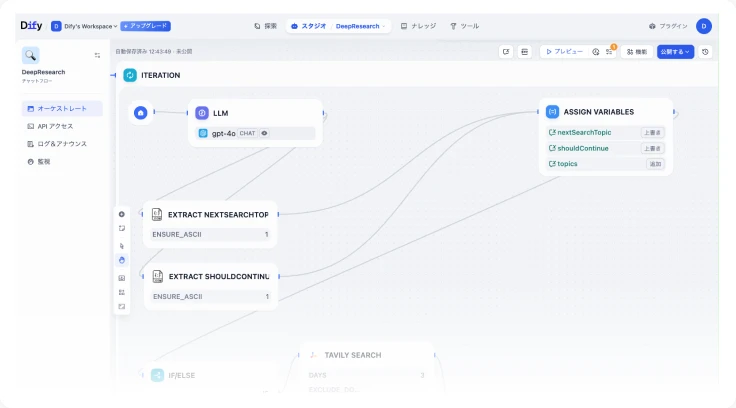Image resolution: width=736 pixels, height=408 pixels.
Task: Click the EXTRACT NEXTSEARCHTOP output handle
Action: 278,214
